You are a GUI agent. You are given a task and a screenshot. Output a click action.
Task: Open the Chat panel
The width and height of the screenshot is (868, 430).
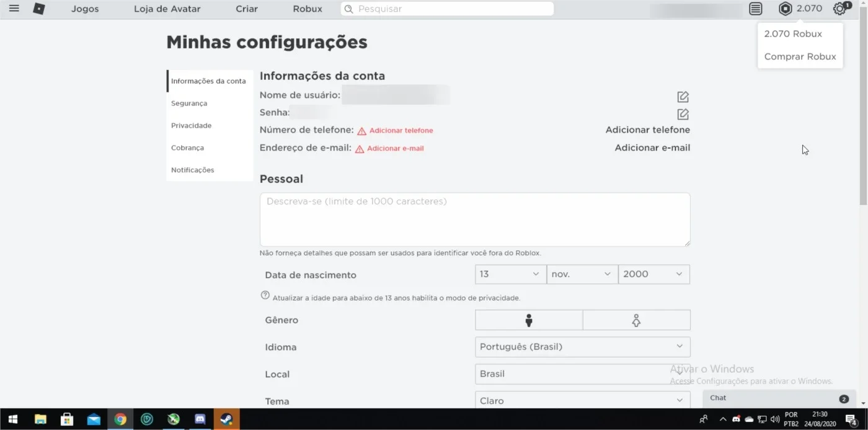[779, 398]
